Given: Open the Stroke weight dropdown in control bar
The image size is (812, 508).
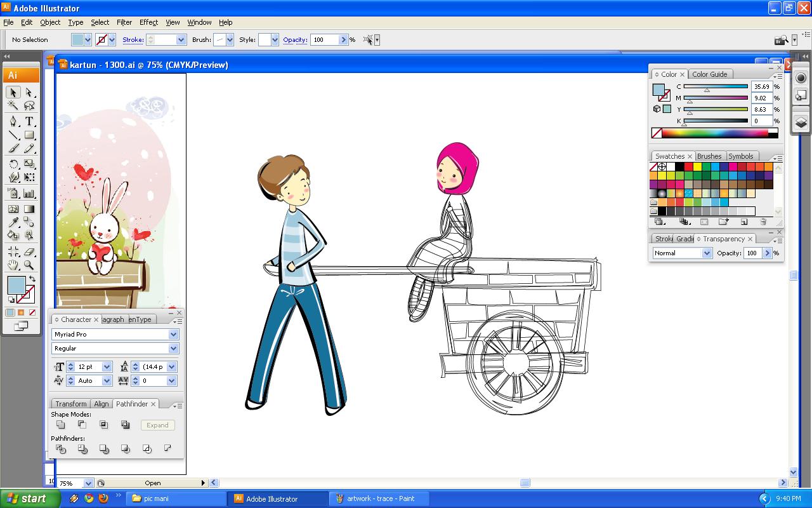Looking at the screenshot, I should click(181, 39).
